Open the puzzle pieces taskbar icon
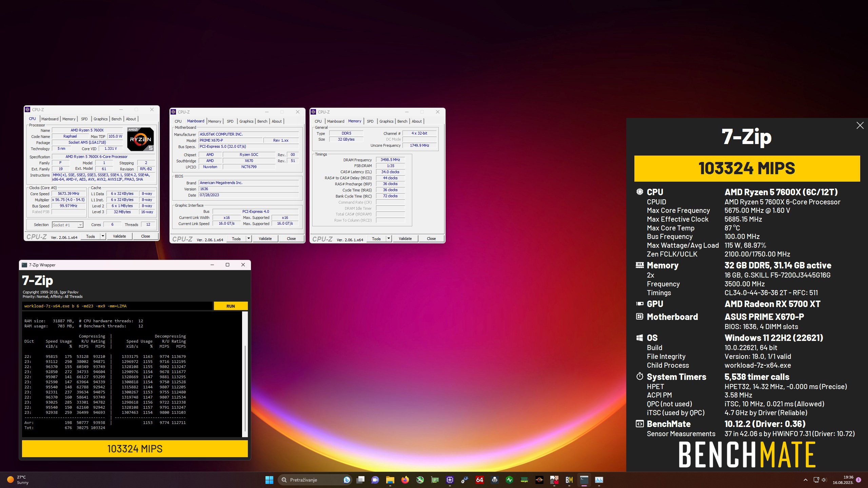 click(554, 480)
